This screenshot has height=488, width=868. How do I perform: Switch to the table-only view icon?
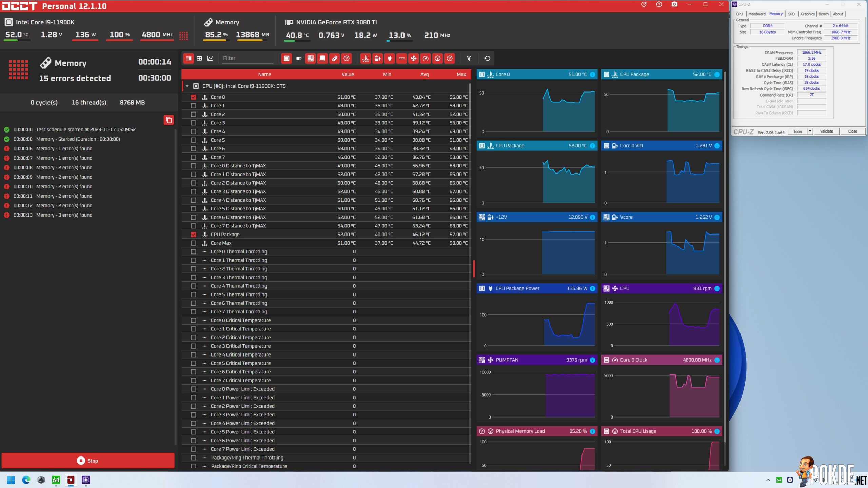[199, 58]
